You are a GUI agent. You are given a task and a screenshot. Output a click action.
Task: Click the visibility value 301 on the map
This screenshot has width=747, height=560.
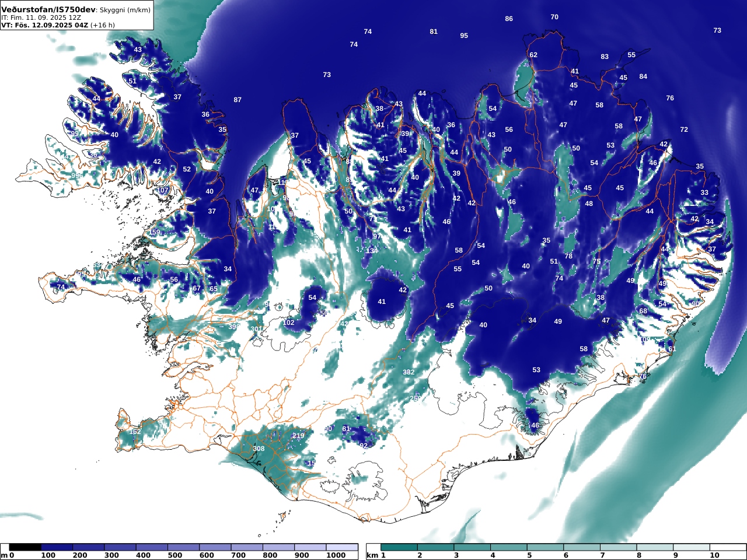click(256, 329)
